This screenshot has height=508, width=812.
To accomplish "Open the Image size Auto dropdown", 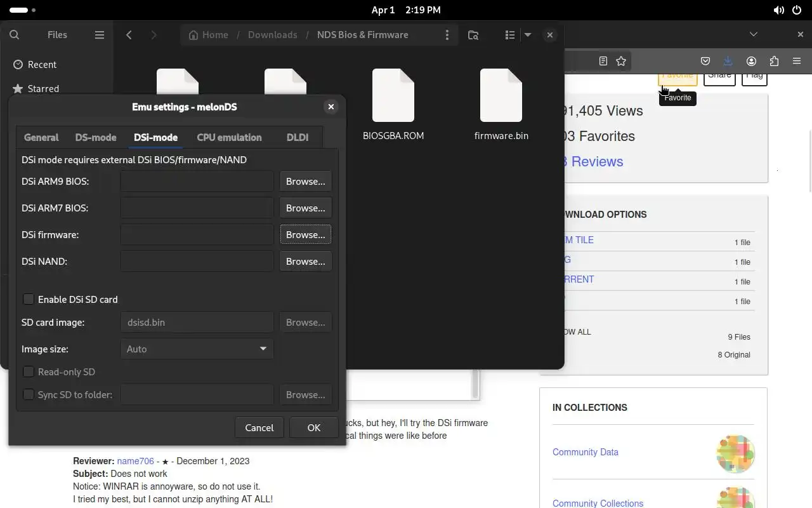I will pos(197,349).
